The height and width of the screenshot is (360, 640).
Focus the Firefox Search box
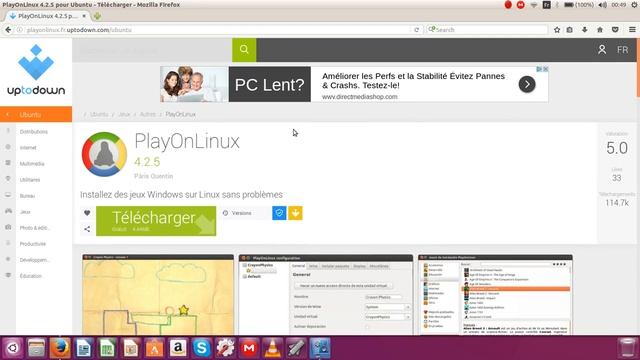pos(487,30)
